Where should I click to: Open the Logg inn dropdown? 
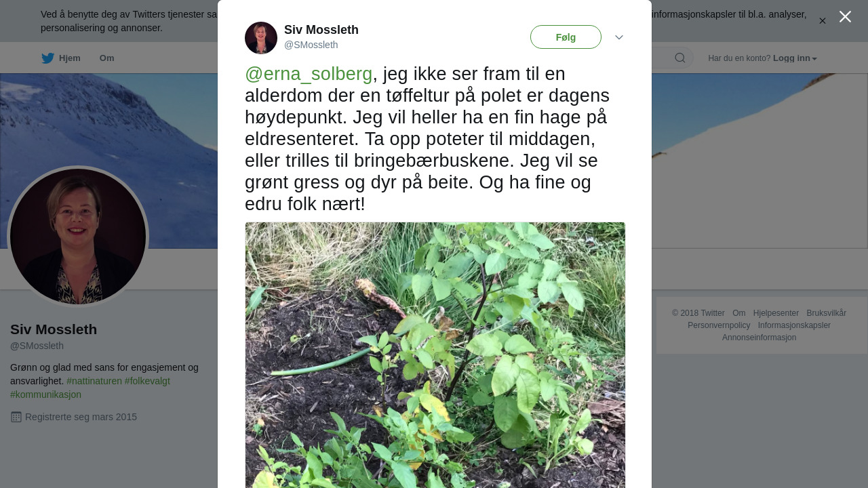[x=795, y=58]
